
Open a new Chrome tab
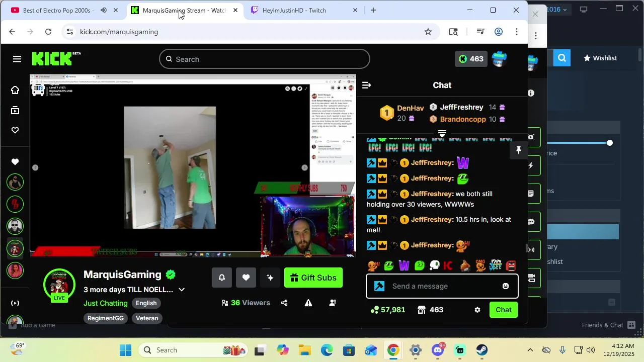373,10
